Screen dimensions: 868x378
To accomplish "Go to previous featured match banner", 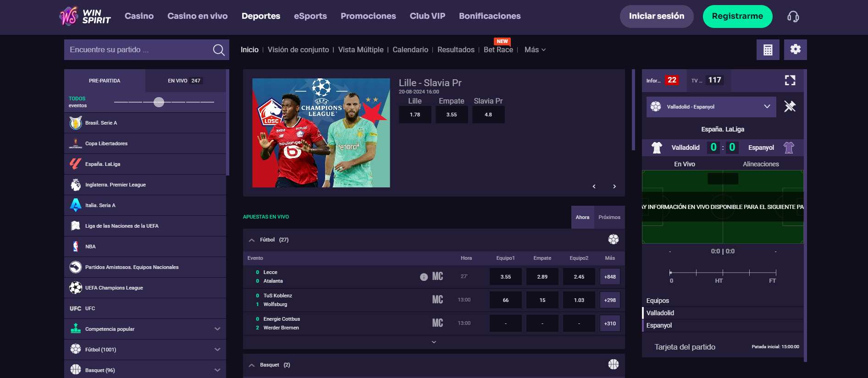I will click(x=594, y=186).
